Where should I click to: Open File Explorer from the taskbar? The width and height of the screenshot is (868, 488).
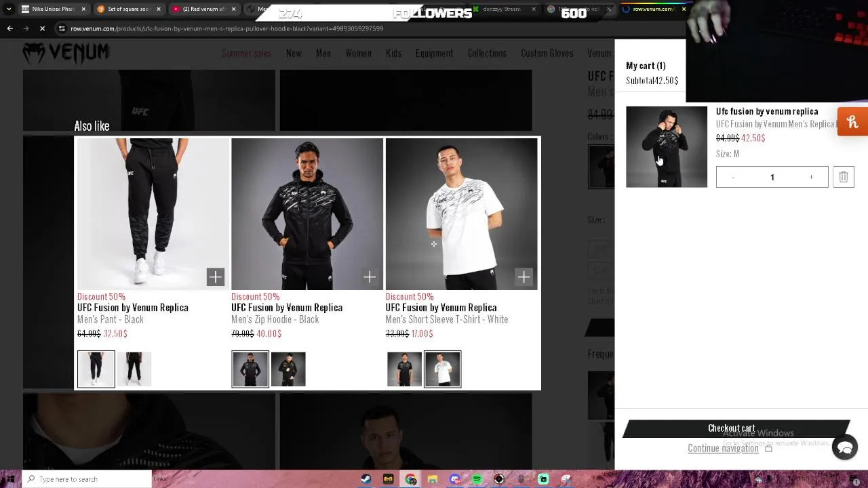[433, 479]
